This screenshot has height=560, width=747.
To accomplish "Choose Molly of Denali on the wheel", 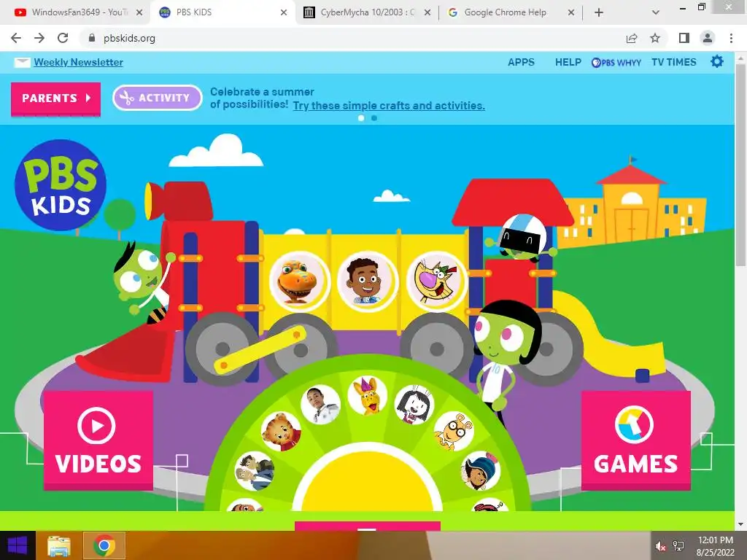I will point(481,472).
